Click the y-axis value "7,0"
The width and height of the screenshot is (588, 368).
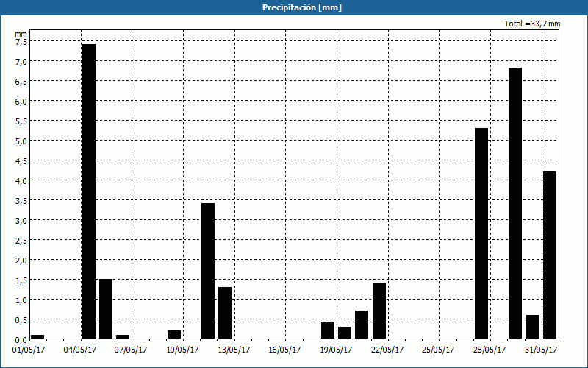tap(21, 62)
